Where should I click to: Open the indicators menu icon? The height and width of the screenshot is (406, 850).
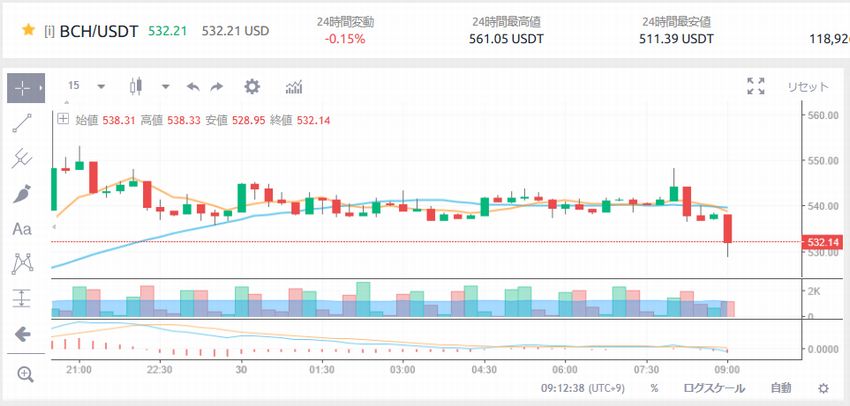(x=294, y=87)
